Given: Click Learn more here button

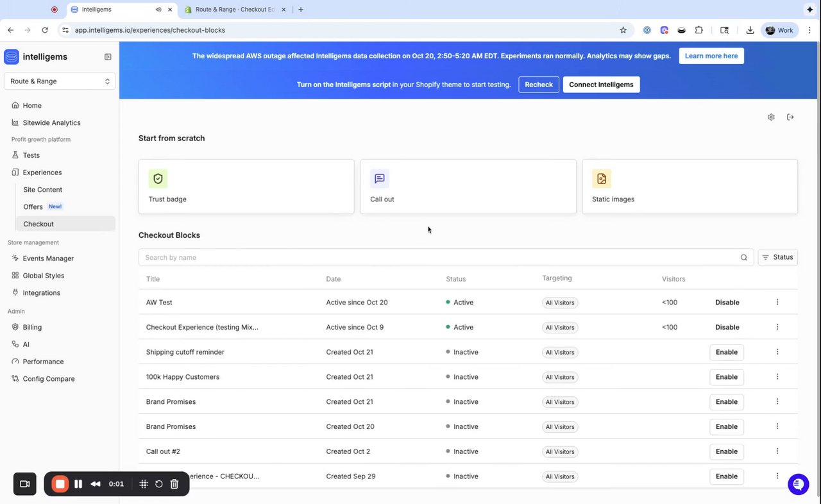Looking at the screenshot, I should [x=711, y=56].
